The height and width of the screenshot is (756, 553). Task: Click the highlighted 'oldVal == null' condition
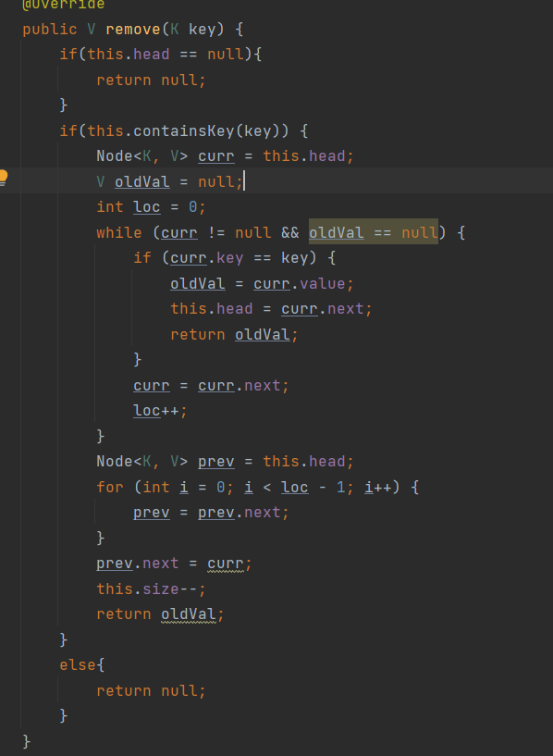(374, 233)
